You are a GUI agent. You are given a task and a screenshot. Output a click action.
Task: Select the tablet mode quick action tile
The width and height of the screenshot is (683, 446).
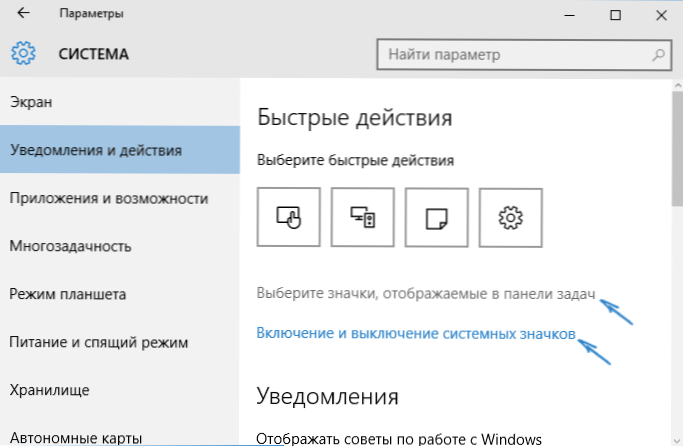tap(289, 217)
